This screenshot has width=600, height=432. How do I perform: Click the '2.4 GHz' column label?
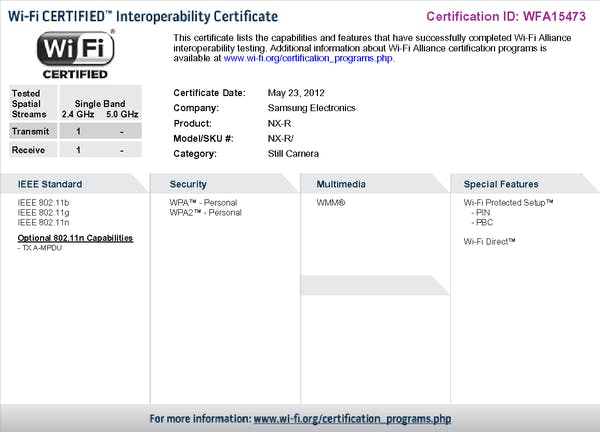pyautogui.click(x=78, y=114)
